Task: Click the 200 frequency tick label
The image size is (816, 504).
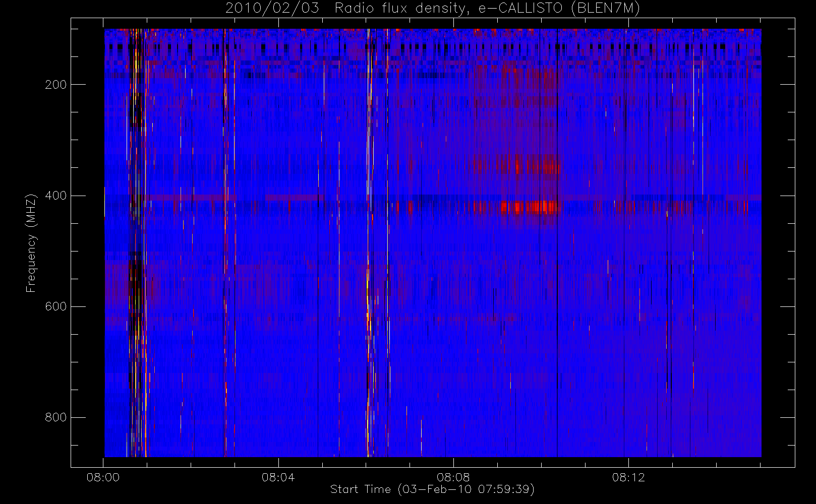Action: [x=55, y=85]
